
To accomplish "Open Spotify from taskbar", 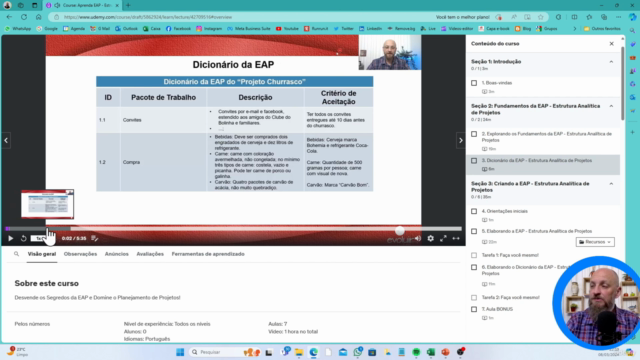I will [416, 352].
